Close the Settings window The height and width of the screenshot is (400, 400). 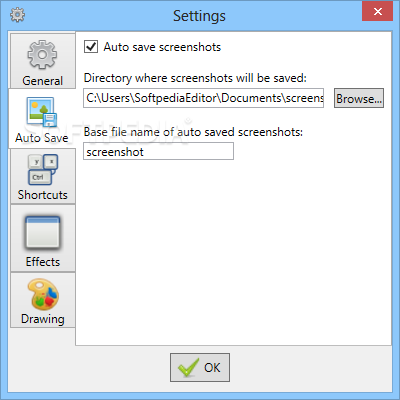pyautogui.click(x=377, y=11)
